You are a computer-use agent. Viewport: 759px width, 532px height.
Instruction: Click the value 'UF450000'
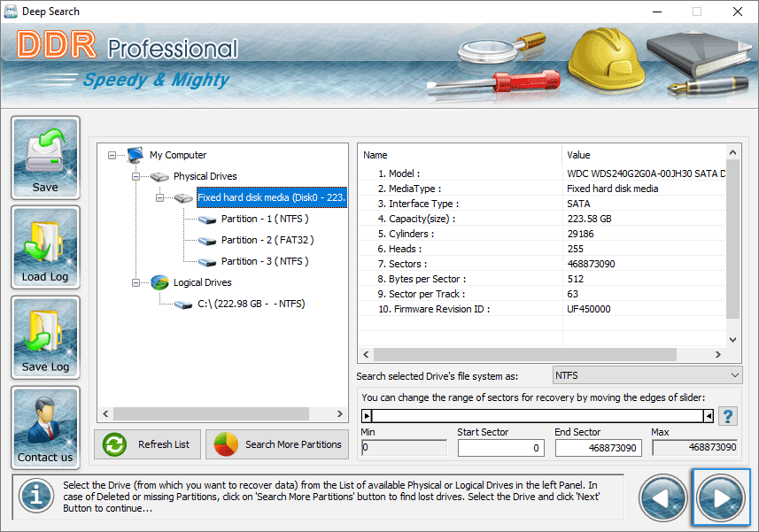pyautogui.click(x=589, y=309)
